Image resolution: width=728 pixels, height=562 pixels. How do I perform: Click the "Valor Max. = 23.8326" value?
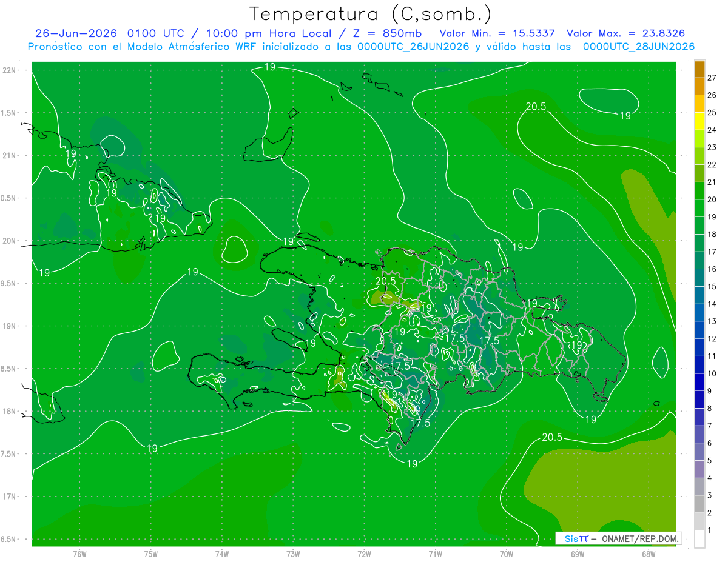click(x=626, y=33)
